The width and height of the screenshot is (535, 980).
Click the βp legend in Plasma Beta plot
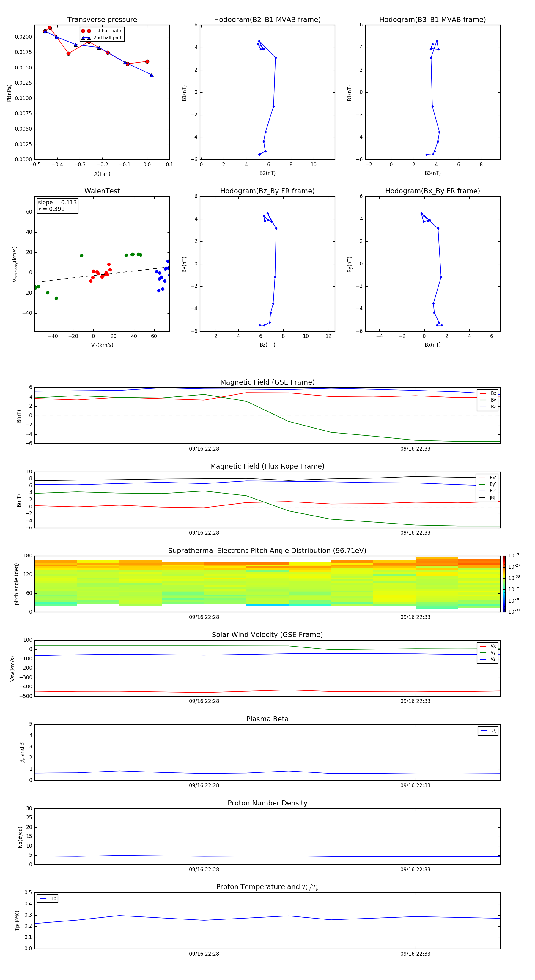(488, 731)
